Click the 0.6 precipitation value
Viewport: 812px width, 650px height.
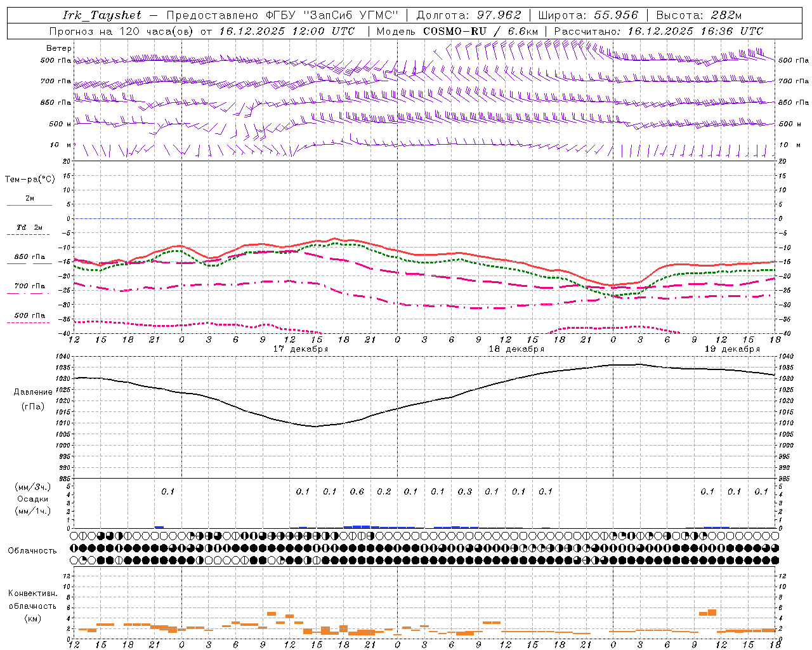pos(357,491)
